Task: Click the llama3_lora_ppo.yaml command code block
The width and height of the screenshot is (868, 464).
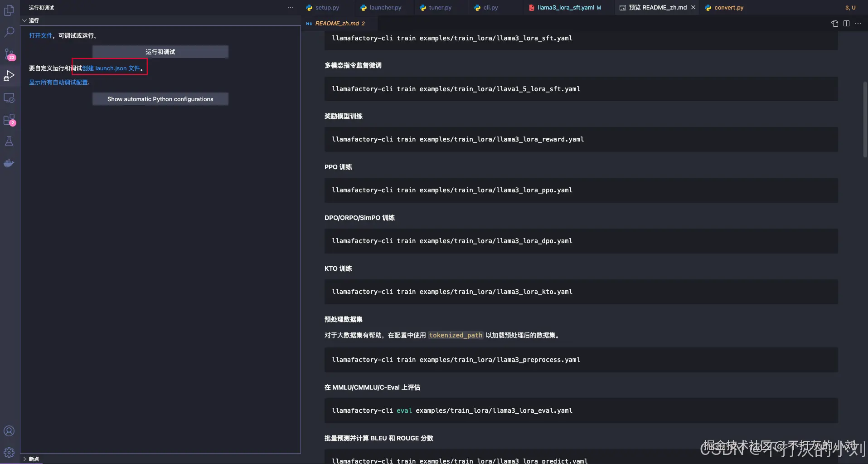Action: [x=581, y=190]
